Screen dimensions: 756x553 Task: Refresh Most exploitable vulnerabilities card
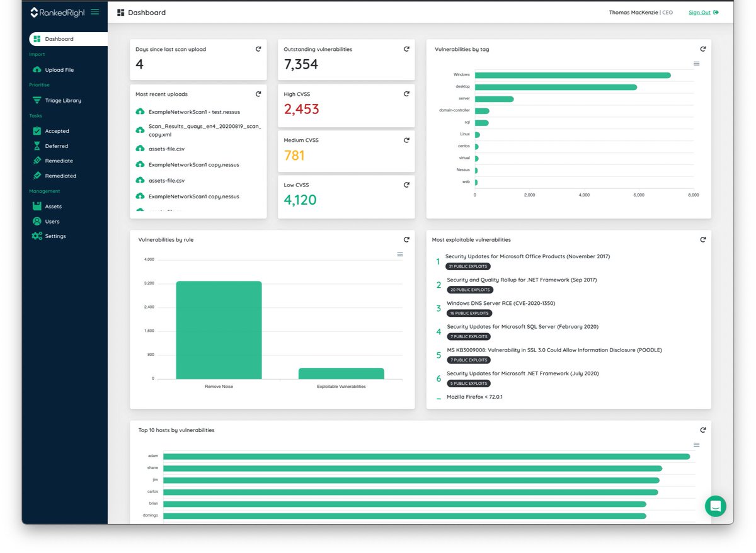coord(703,239)
